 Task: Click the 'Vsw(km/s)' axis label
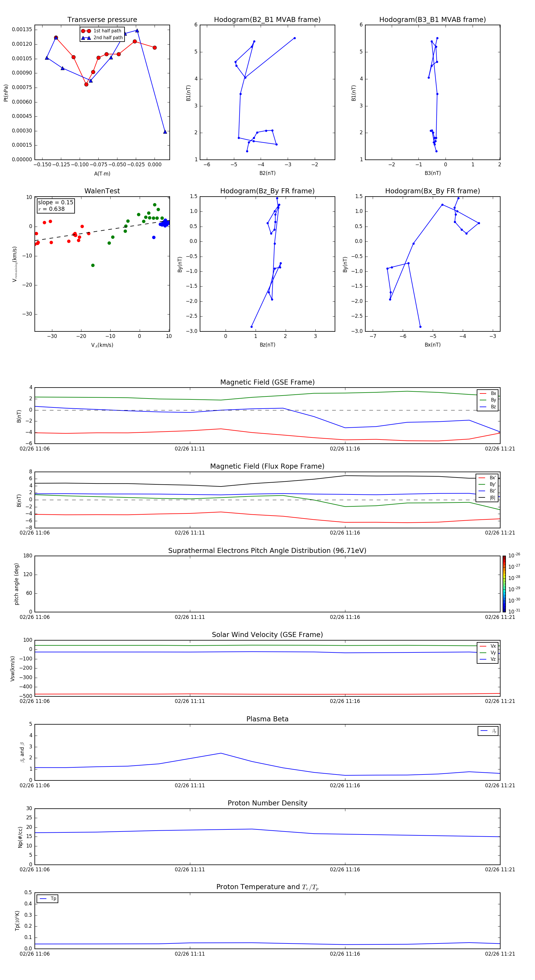pyautogui.click(x=12, y=668)
